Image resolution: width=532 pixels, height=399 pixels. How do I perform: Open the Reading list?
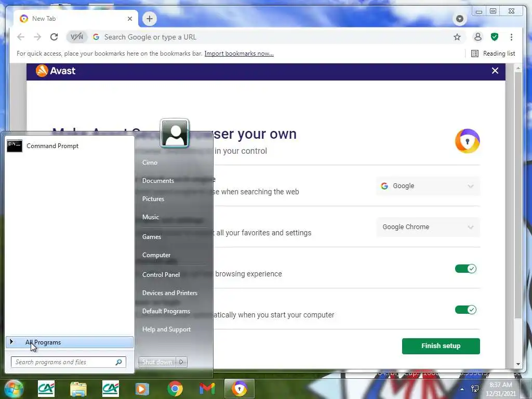(x=494, y=54)
